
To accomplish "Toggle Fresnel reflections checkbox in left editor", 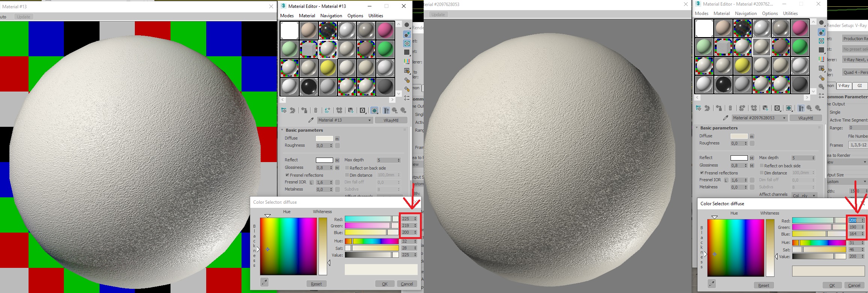I will coord(287,175).
